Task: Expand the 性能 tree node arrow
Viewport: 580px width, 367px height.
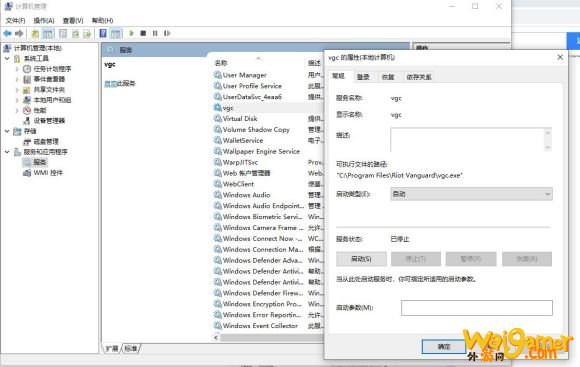Action: point(17,110)
